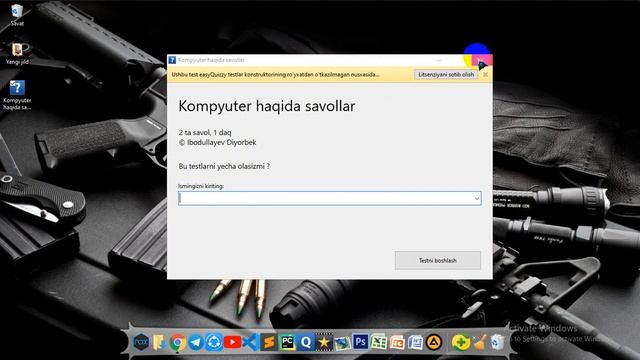Open the blue sharing app icon next to Telegram

coord(213,342)
